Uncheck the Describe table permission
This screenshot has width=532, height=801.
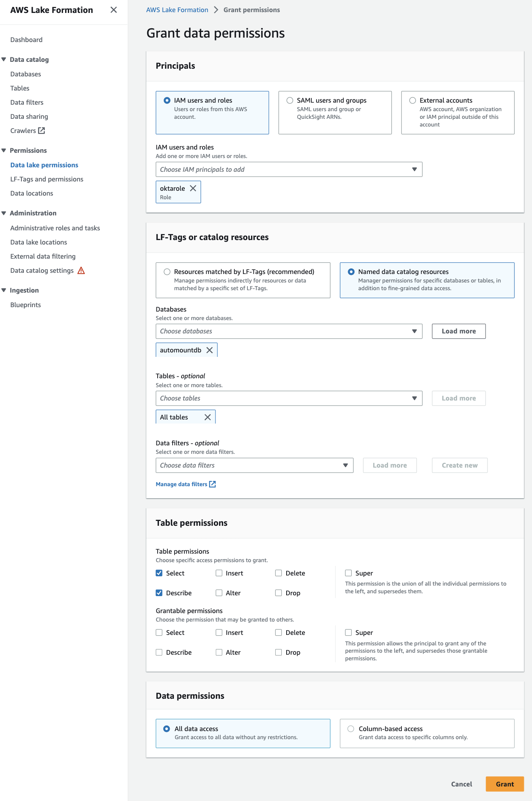coord(159,593)
